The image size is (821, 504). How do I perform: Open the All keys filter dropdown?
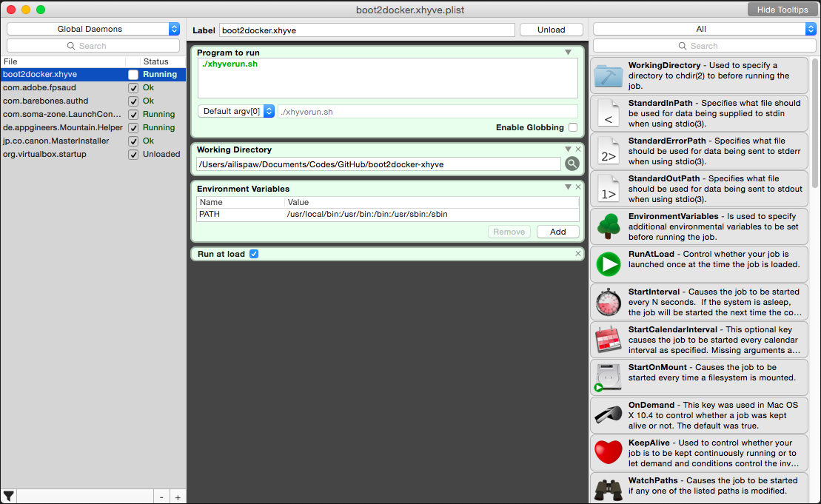(x=704, y=29)
